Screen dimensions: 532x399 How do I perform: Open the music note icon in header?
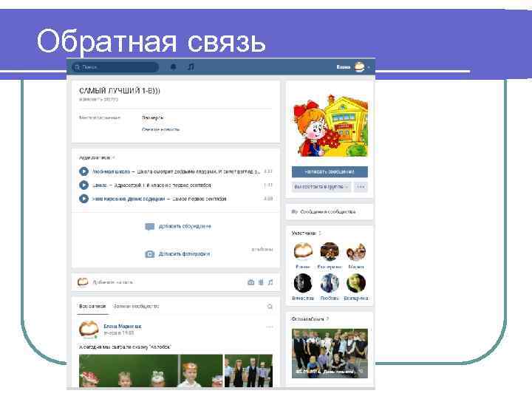point(191,66)
